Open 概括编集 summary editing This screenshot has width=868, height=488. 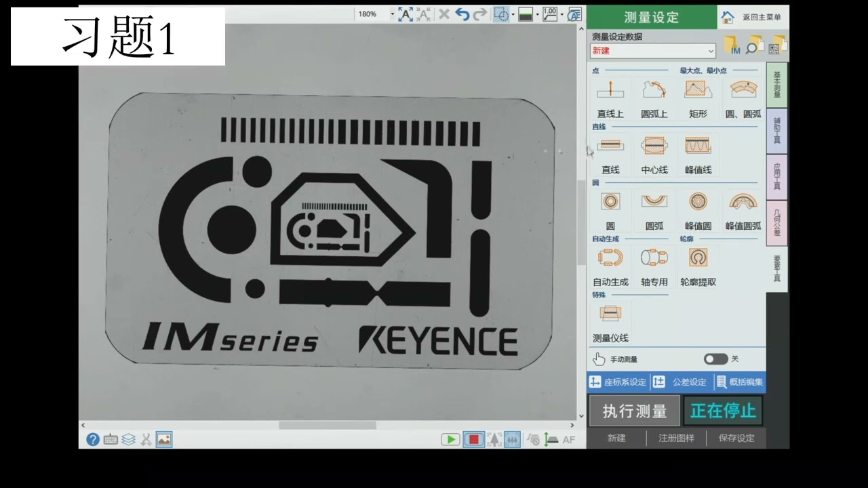(739, 382)
